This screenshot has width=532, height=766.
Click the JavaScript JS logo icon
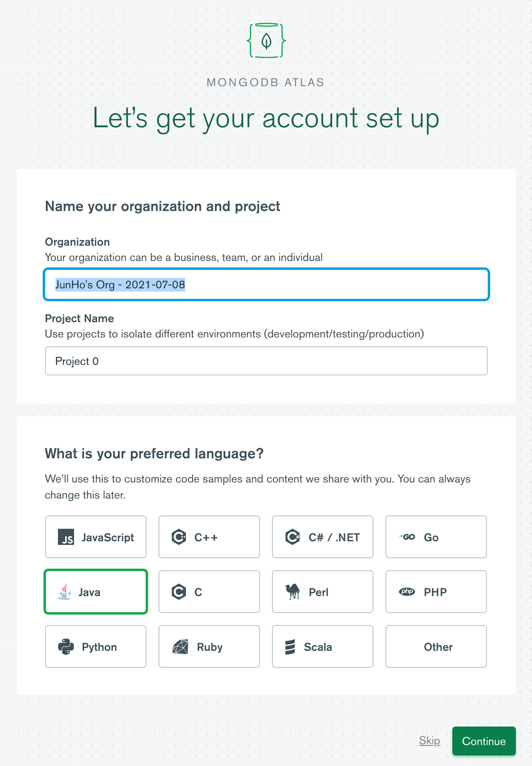pyautogui.click(x=66, y=537)
